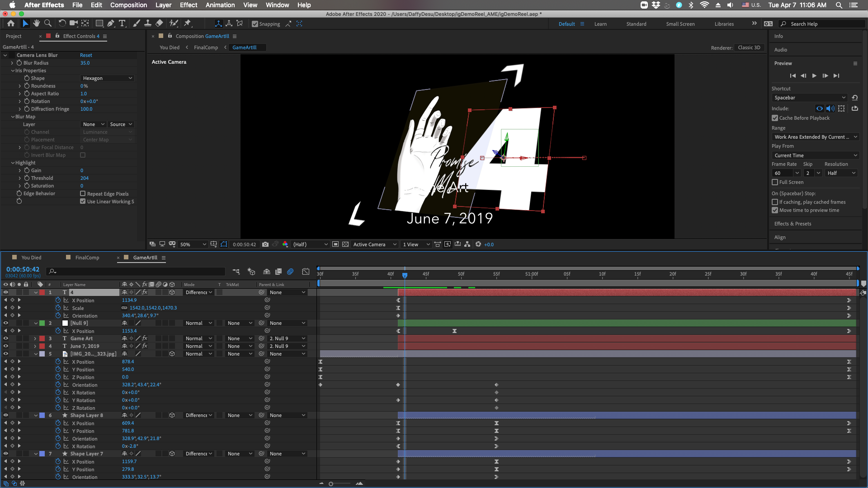Select the Clone Stamp tool
Screen dimensions: 868x488
(147, 23)
